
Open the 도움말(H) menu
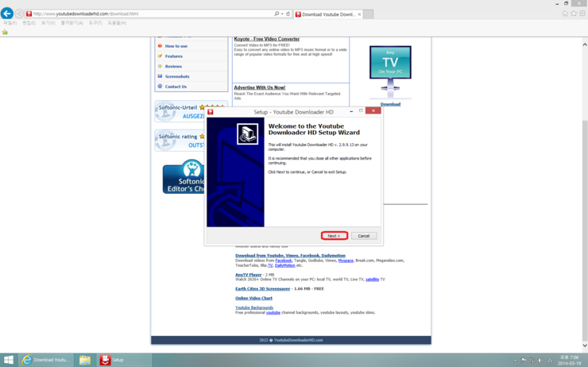coord(117,23)
